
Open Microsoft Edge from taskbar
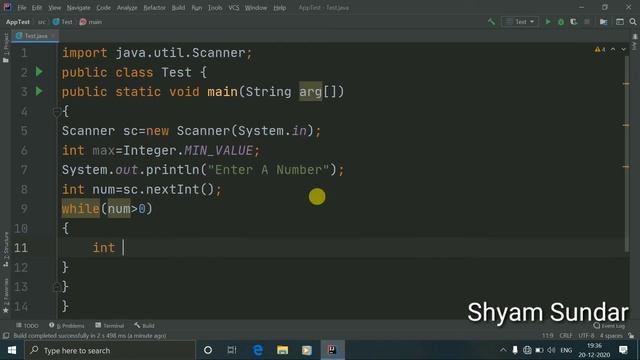point(258,350)
